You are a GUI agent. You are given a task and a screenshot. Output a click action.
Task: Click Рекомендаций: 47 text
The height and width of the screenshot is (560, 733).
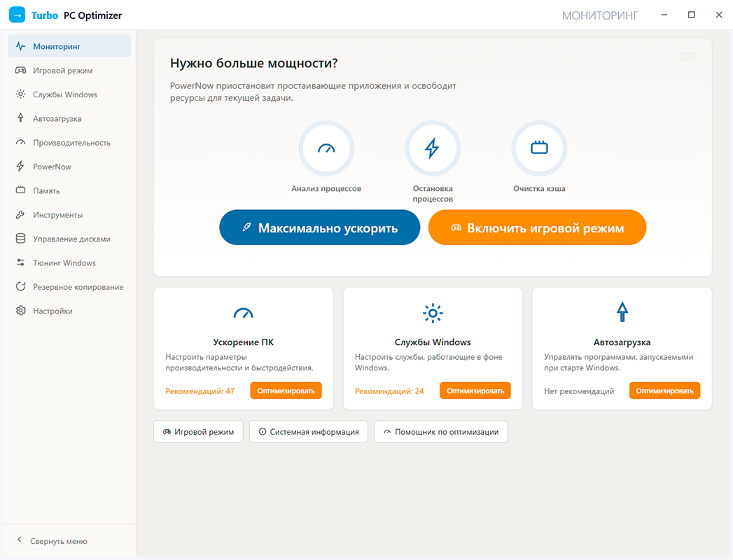[x=200, y=391]
